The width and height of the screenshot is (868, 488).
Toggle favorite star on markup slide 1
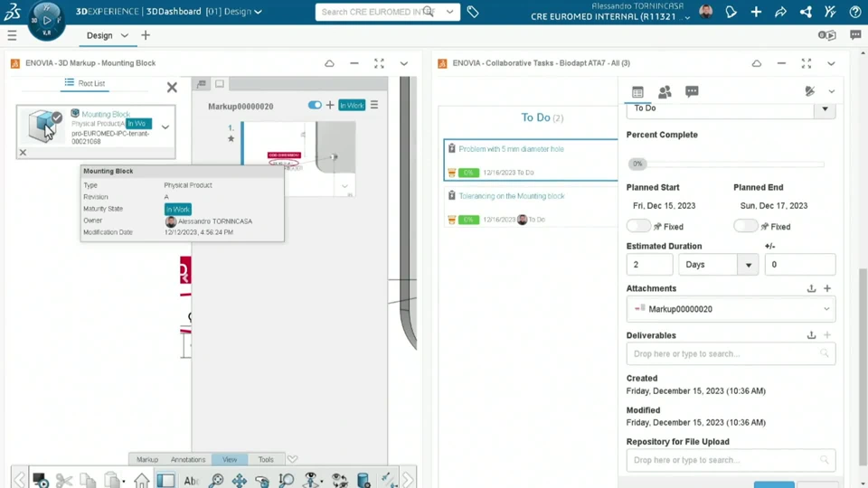point(231,139)
